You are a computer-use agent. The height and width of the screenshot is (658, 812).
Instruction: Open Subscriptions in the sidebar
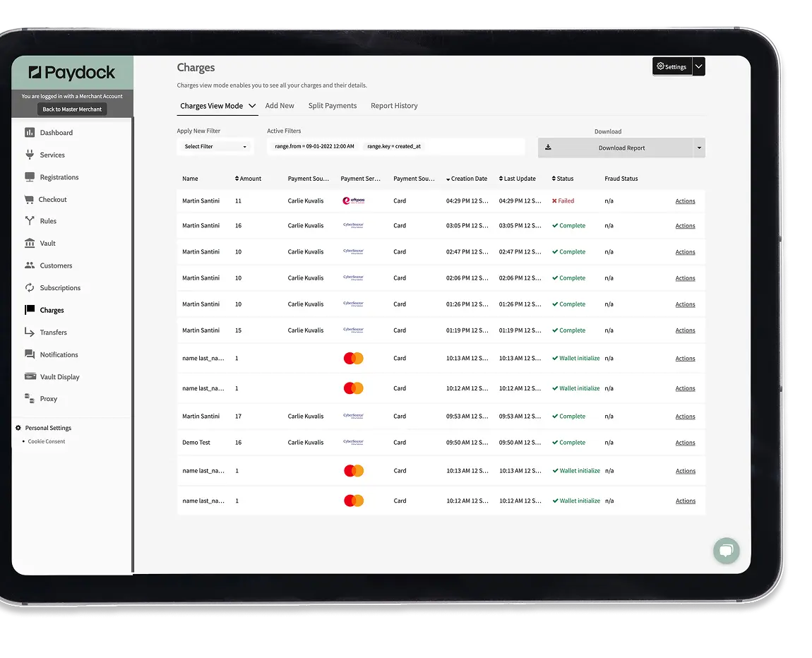tap(60, 288)
